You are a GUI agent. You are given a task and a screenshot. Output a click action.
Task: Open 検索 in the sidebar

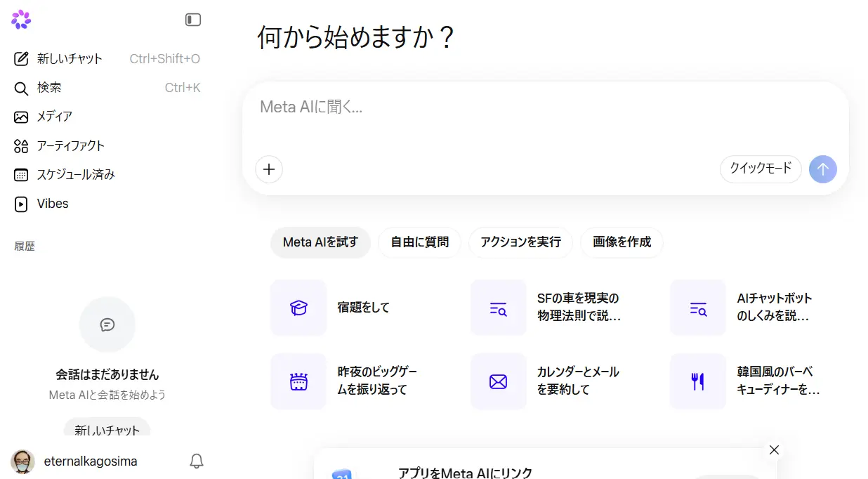point(107,88)
